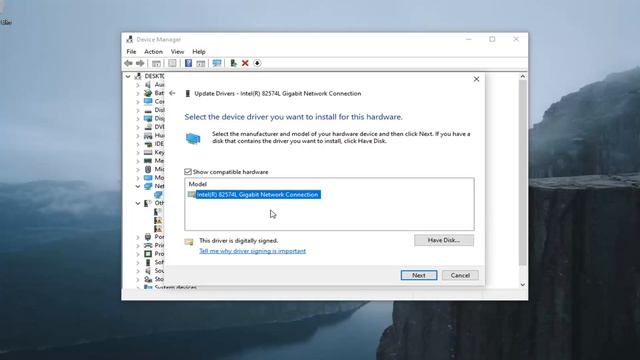Screen dimensions: 640x360
Task: Click the Properties sheet toolbar icon
Action: [172, 63]
